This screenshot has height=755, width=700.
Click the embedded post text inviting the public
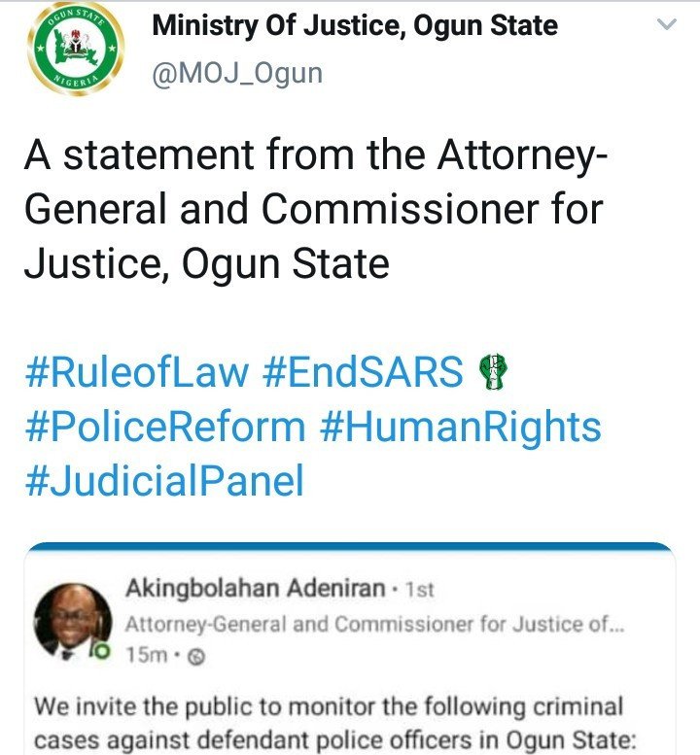coord(335,722)
